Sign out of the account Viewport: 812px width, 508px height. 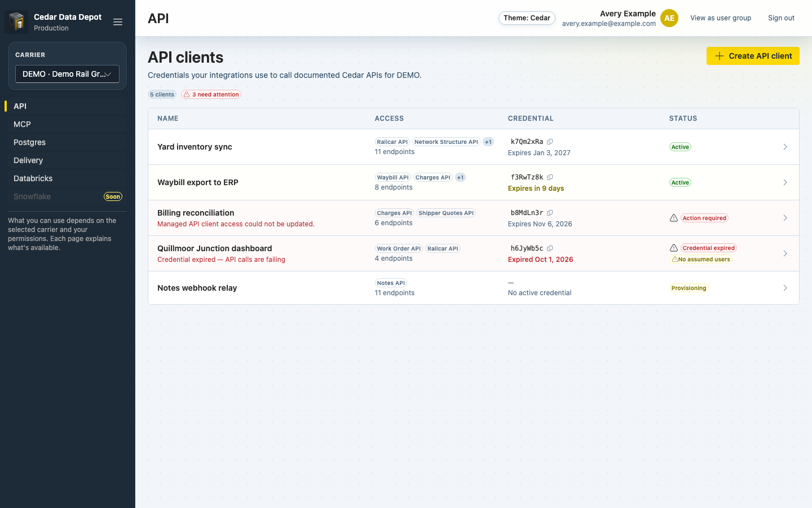[x=781, y=18]
